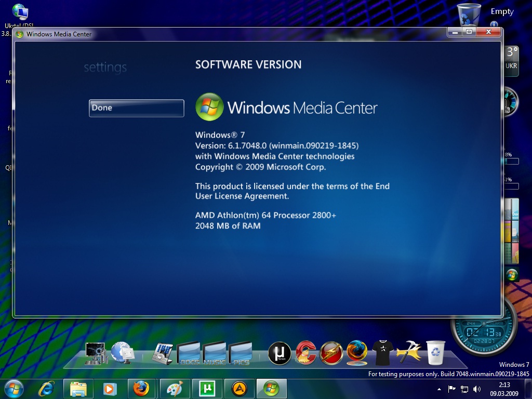This screenshot has width=532, height=399.
Task: Open the Action Center flag icon
Action: click(x=451, y=389)
